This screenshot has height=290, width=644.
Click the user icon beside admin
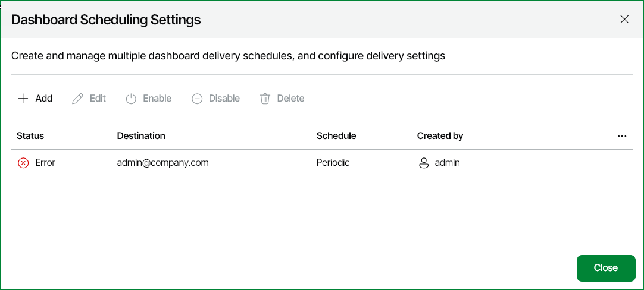423,163
